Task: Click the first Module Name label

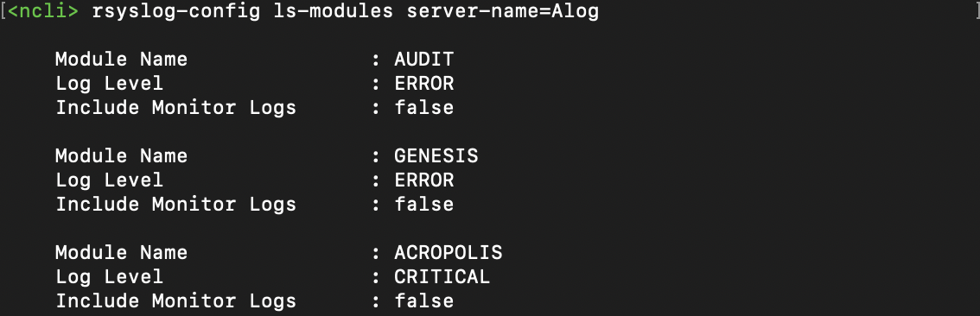Action: 121,60
